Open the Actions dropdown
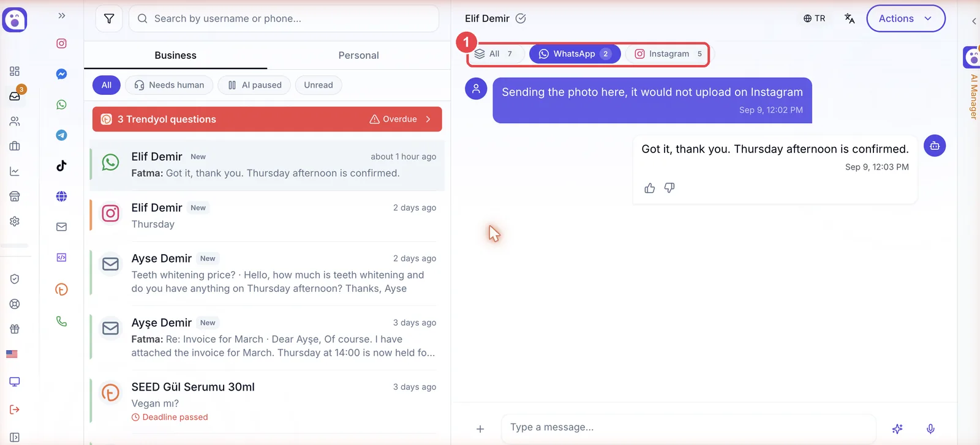The height and width of the screenshot is (445, 980). [x=905, y=18]
